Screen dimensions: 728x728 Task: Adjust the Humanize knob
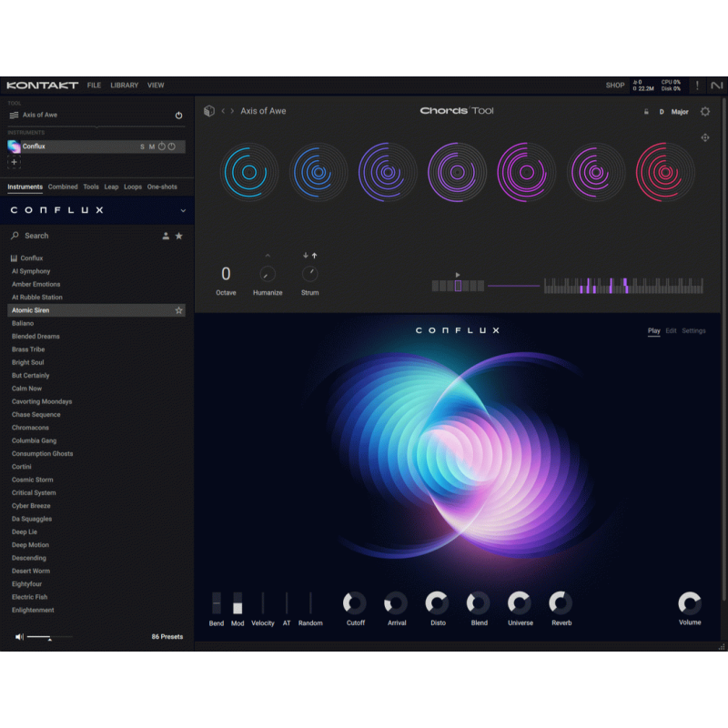pos(268,275)
